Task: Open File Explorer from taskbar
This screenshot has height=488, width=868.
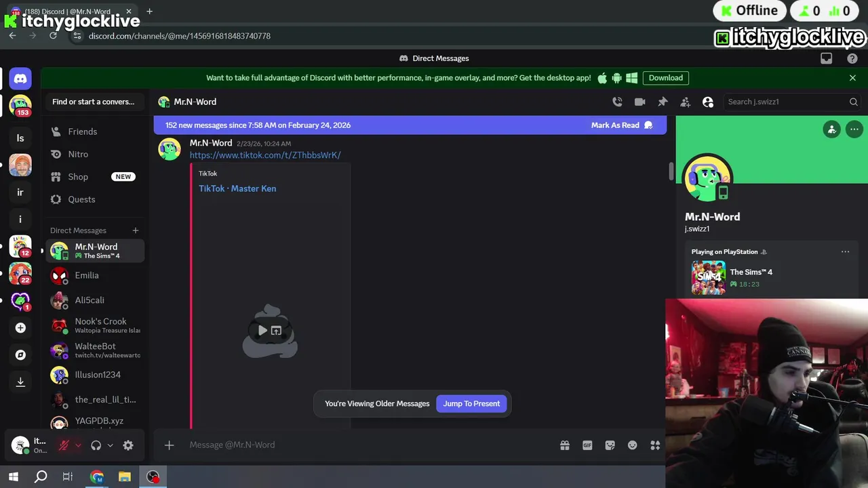Action: coord(124,477)
